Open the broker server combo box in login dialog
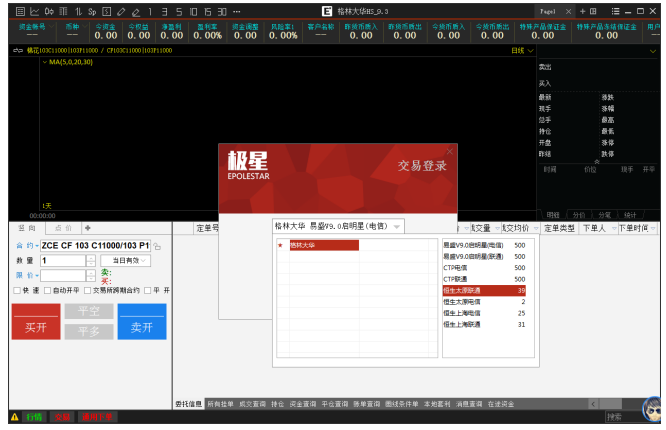666x430 pixels. [338, 226]
